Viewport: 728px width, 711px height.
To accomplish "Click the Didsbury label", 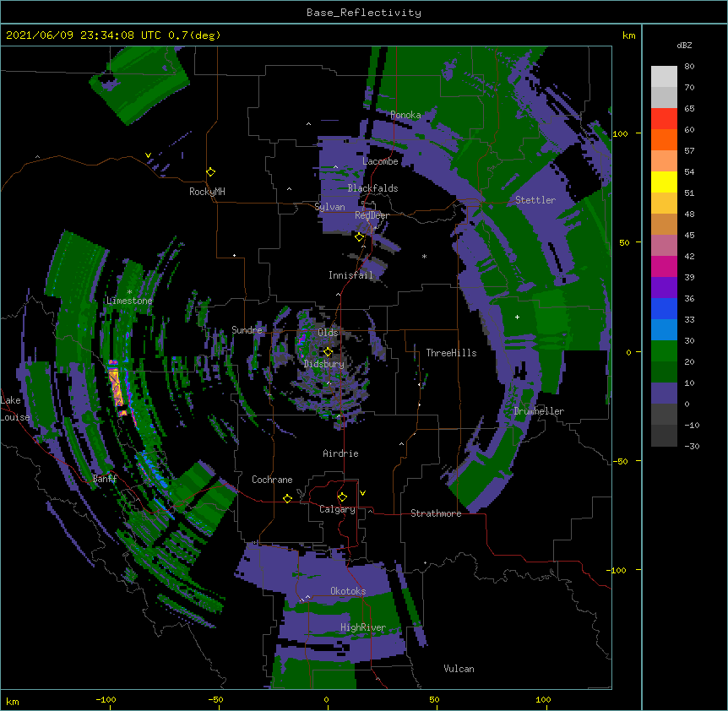I will coord(324,364).
